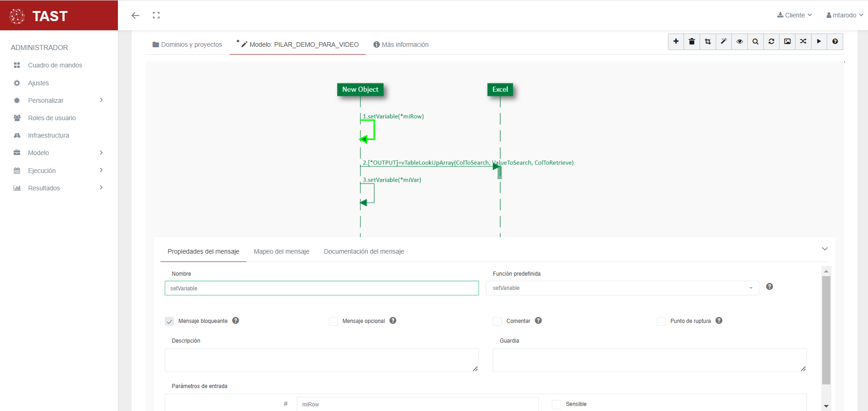Click the Nombre input field
868x411 pixels.
[321, 288]
